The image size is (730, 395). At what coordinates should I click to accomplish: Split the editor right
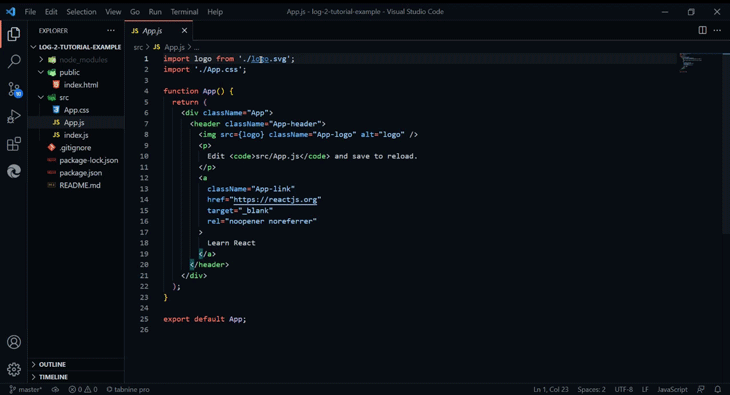703,30
